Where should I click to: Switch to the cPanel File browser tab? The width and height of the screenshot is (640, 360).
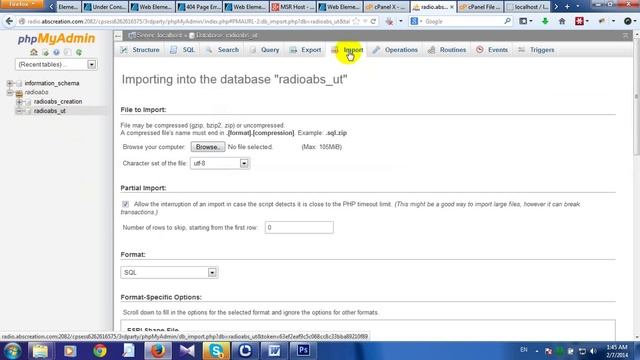point(480,7)
